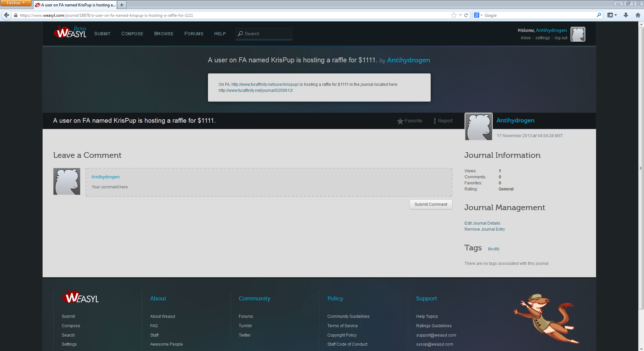The image size is (644, 351).
Task: Open footer About Weasyl link
Action: [162, 316]
